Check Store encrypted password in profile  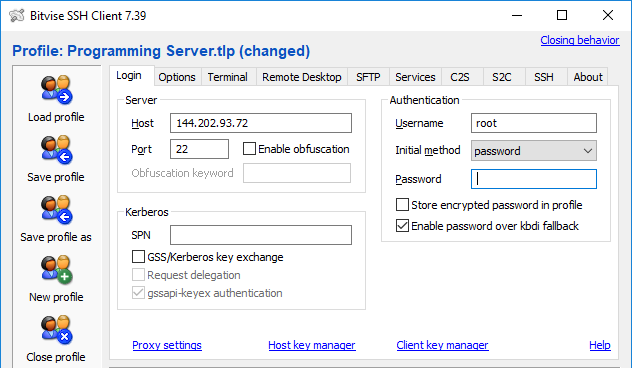tap(402, 205)
